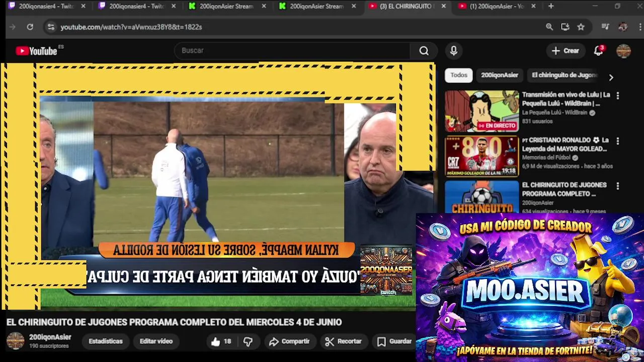Open the CR7 máximo goleador thumbnail

pos(481,156)
